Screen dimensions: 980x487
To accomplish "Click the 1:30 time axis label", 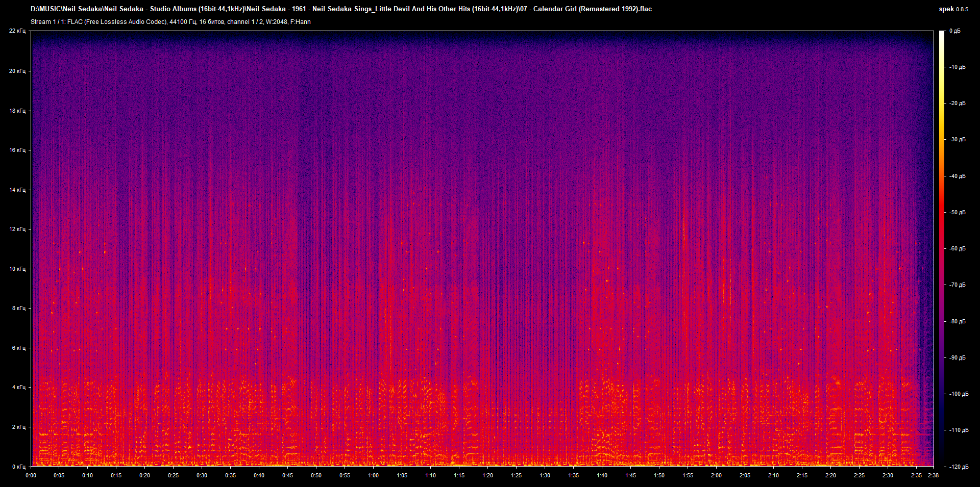I will 545,475.
